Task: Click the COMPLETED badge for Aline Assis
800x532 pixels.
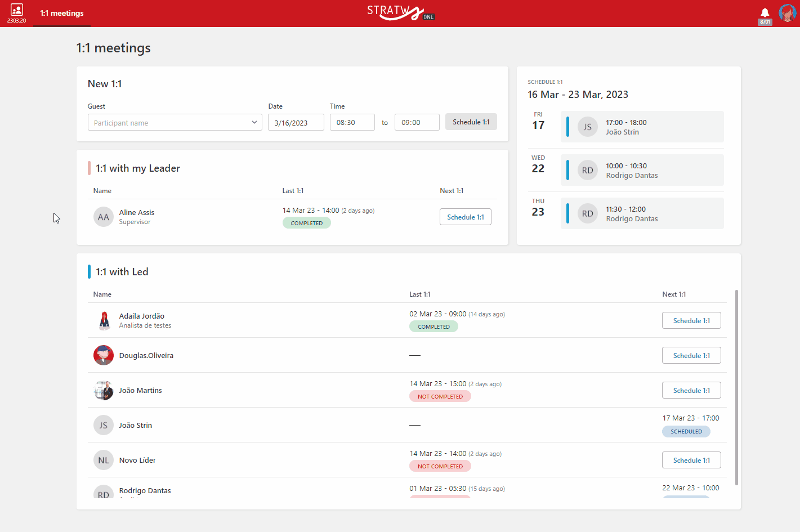Action: click(307, 223)
